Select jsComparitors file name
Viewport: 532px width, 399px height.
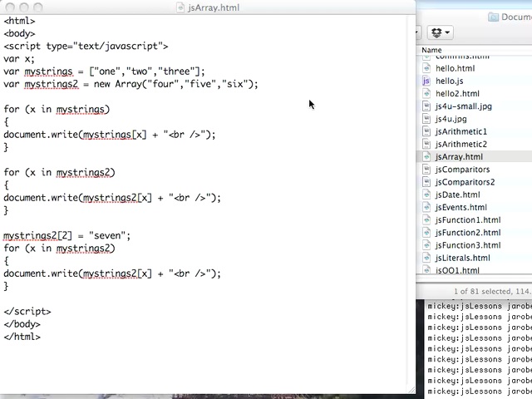462,170
